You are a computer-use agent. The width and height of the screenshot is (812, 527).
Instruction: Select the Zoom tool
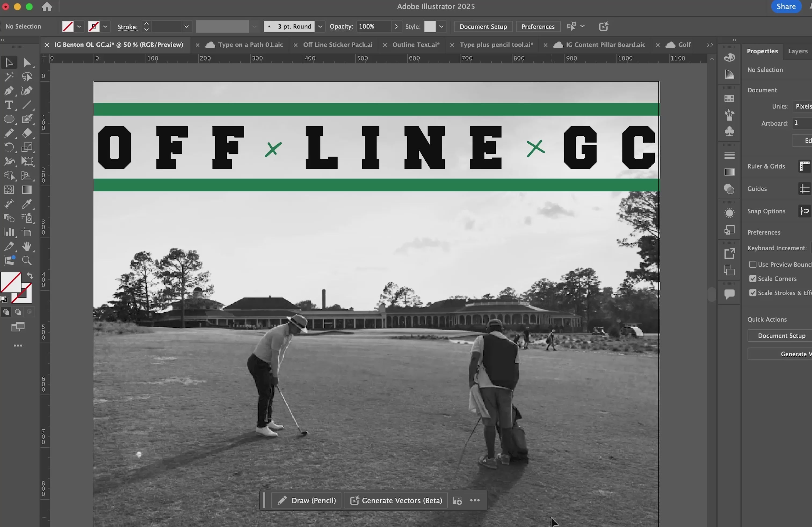pyautogui.click(x=27, y=261)
